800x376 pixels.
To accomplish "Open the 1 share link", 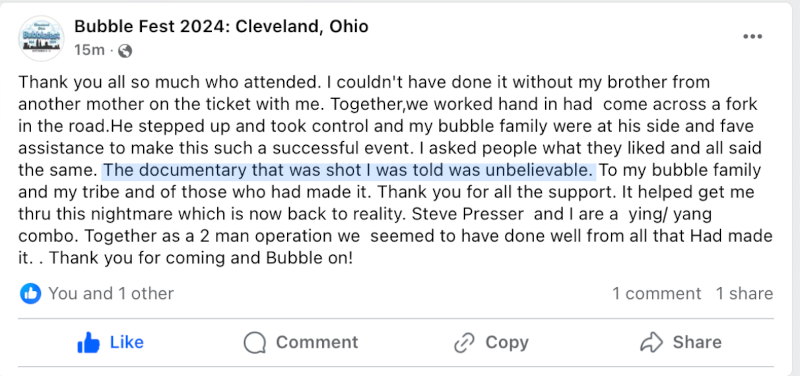I will click(744, 294).
